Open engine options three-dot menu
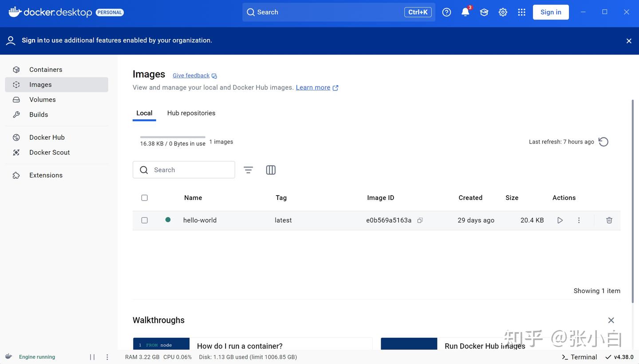 pos(107,357)
